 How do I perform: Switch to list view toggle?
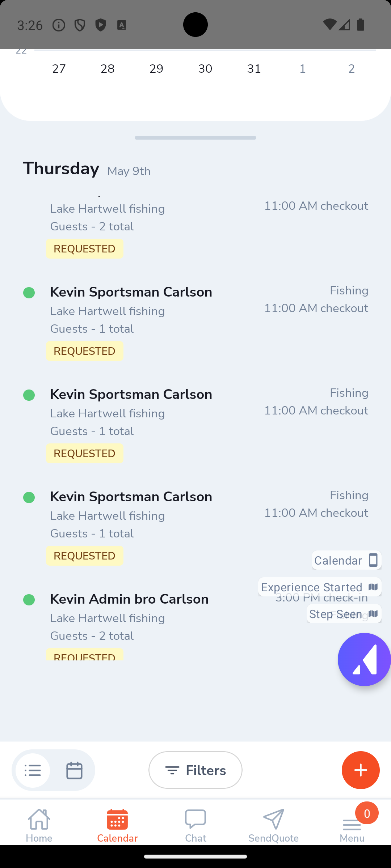[33, 770]
